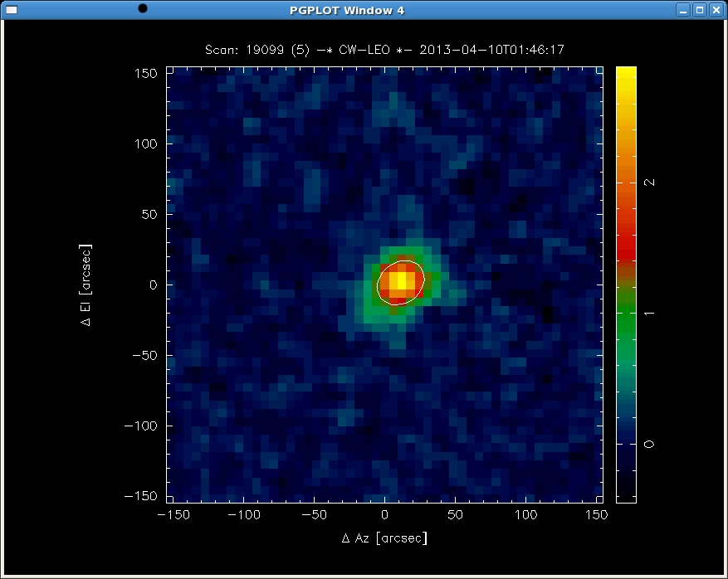Close the PGPLOT Window 4
728x579 pixels.
click(x=716, y=10)
